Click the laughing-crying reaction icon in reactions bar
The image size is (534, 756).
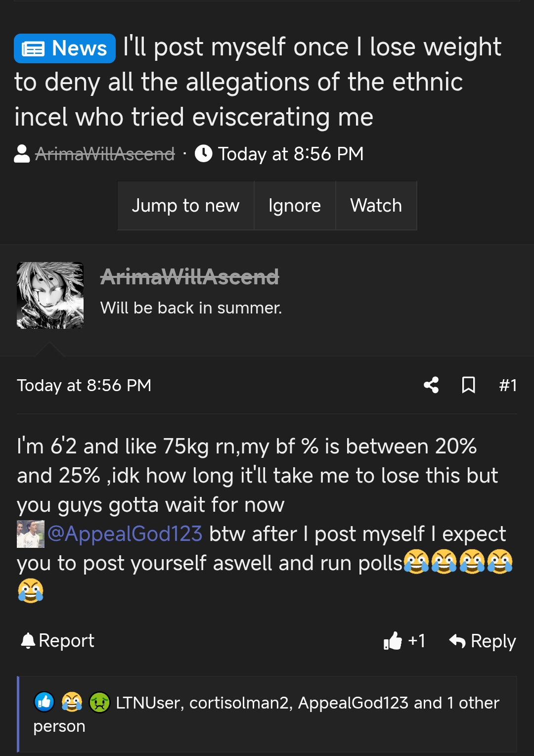click(72, 702)
